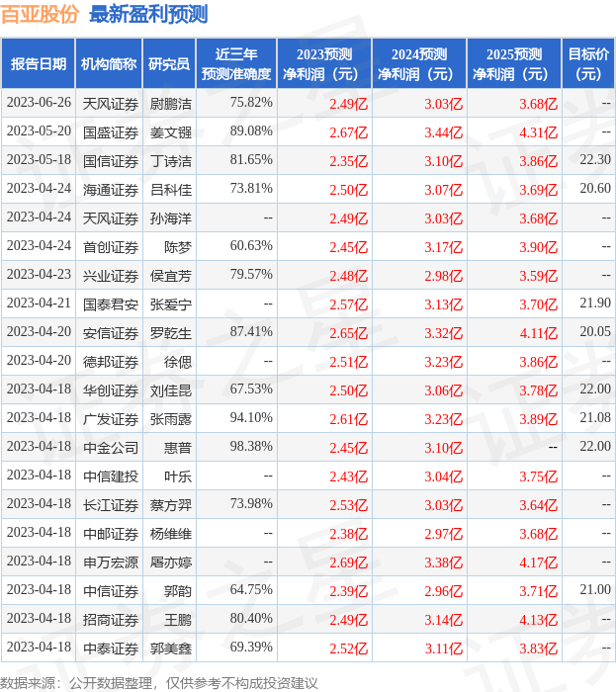The image size is (616, 692).
Task: Select the 研究员 column header
Action: (169, 63)
